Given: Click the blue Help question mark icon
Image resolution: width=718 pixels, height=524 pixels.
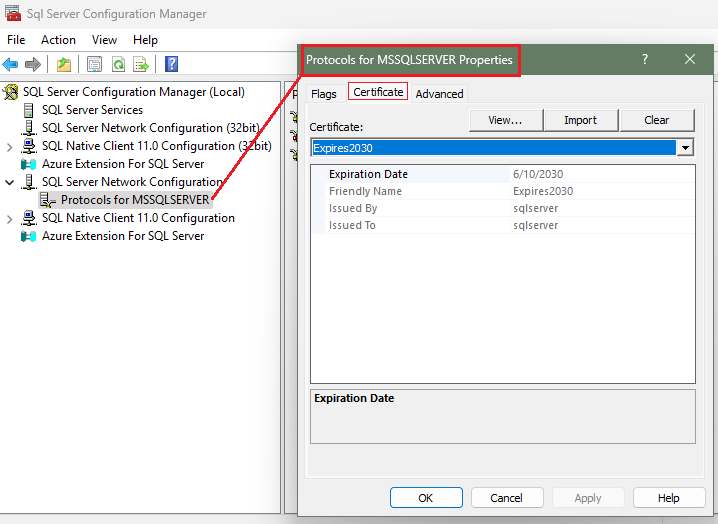Looking at the screenshot, I should (x=171, y=64).
